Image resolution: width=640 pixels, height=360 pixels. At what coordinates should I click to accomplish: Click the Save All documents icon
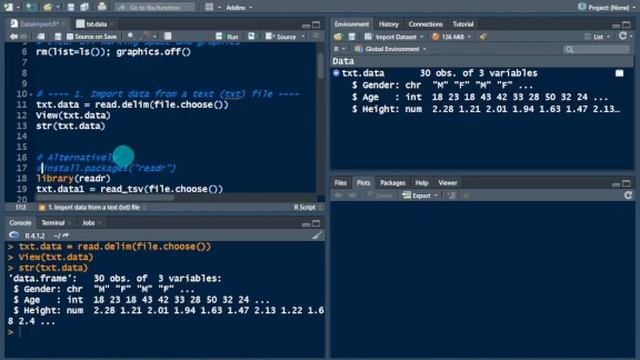click(84, 7)
